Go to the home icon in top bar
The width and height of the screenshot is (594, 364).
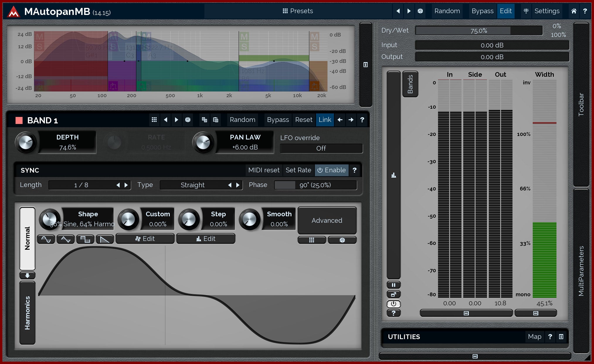tap(574, 11)
